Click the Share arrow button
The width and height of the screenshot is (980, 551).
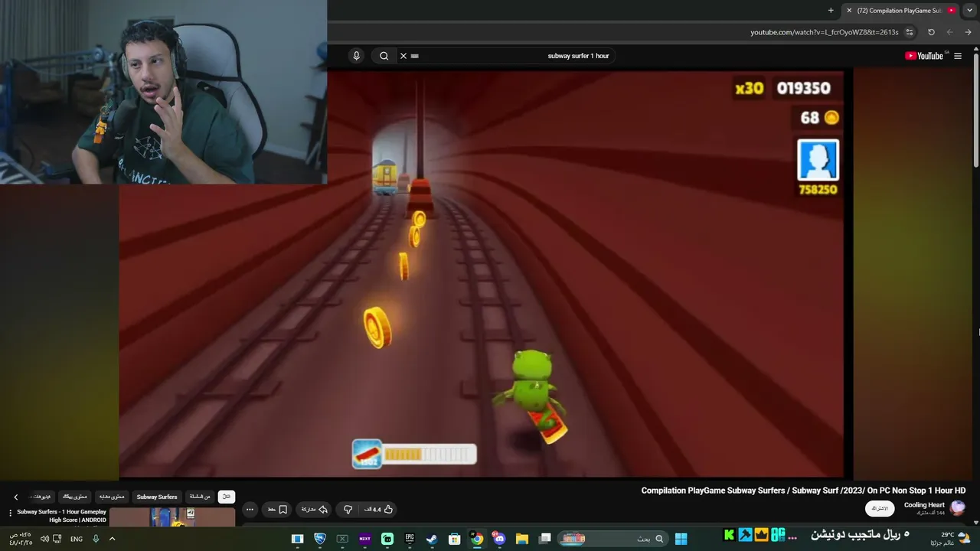314,510
